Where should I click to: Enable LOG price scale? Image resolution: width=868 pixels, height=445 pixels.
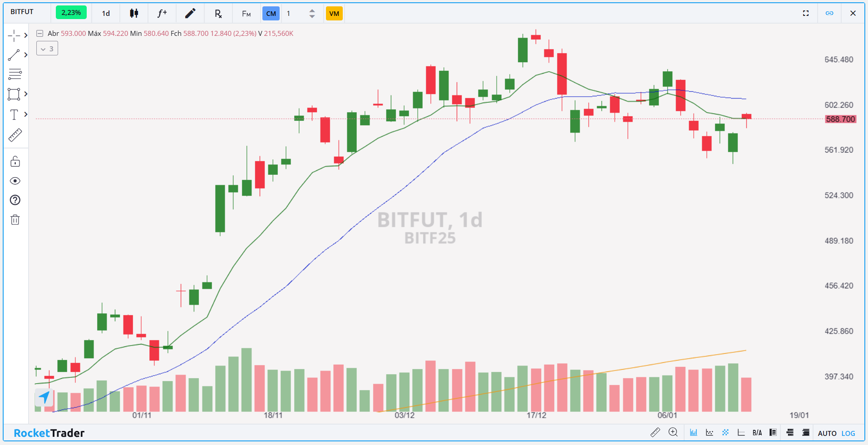848,434
